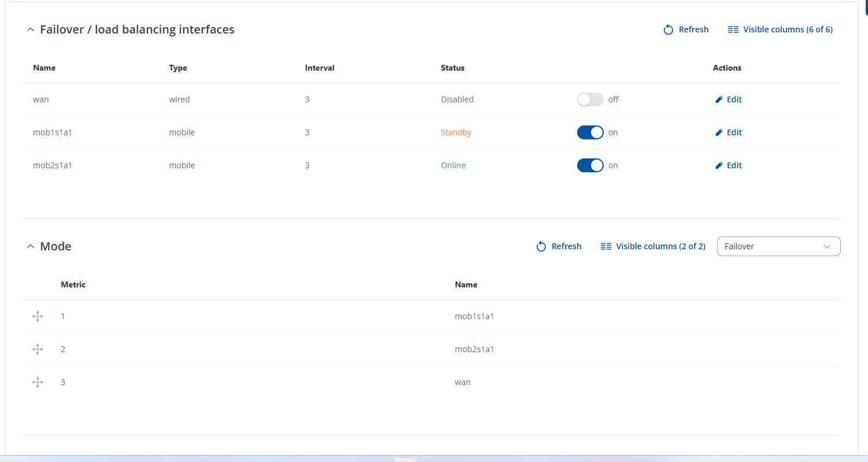Click the drag handle for metric 3
Viewport: 868px width, 462px height.
pos(38,382)
